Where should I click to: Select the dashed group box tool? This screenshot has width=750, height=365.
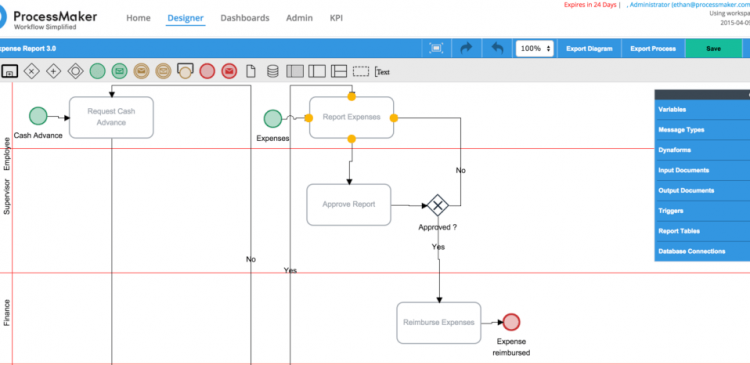coord(361,72)
